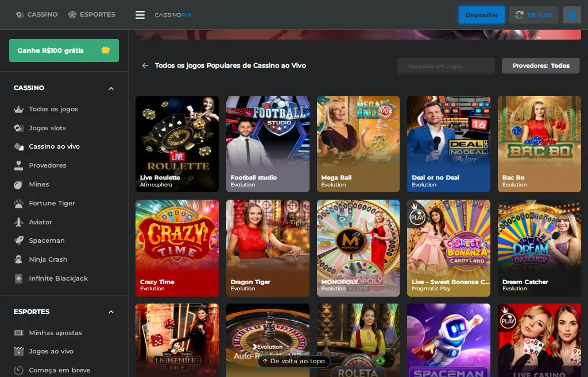Collapse the CASSINO sidebar section

click(111, 88)
